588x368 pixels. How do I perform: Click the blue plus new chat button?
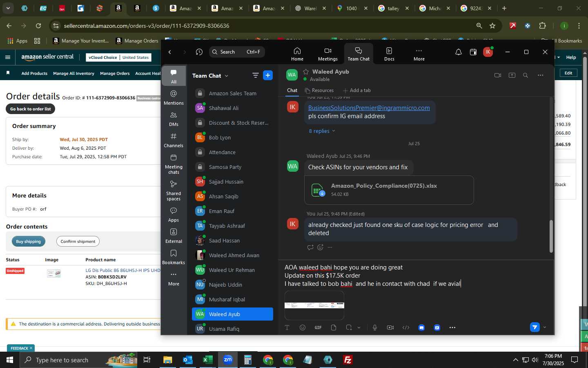tap(268, 75)
